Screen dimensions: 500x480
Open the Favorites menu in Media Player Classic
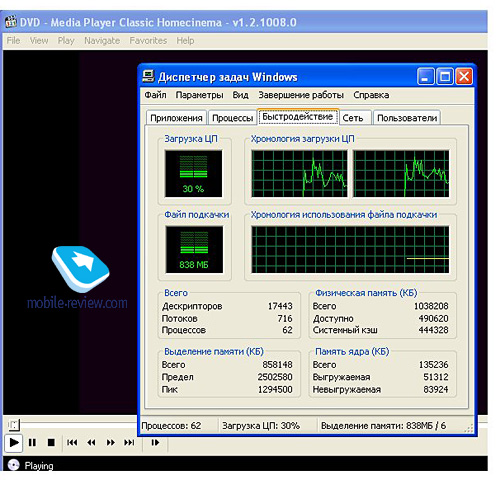coord(148,41)
